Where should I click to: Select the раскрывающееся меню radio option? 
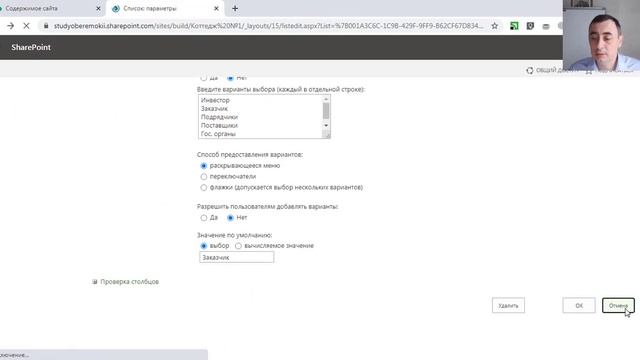click(204, 166)
